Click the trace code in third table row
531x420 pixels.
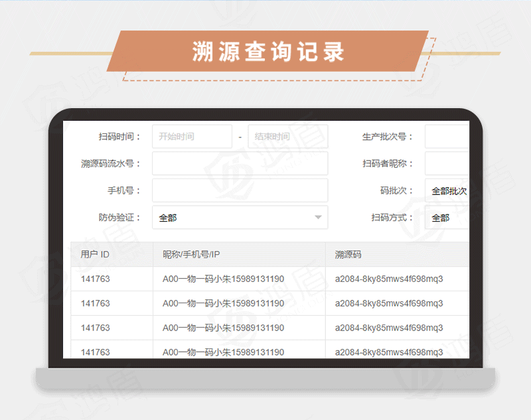tap(388, 328)
